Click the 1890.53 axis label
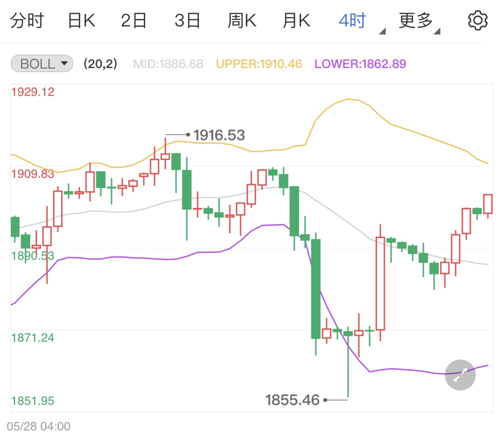This screenshot has width=504, height=437. 33,256
